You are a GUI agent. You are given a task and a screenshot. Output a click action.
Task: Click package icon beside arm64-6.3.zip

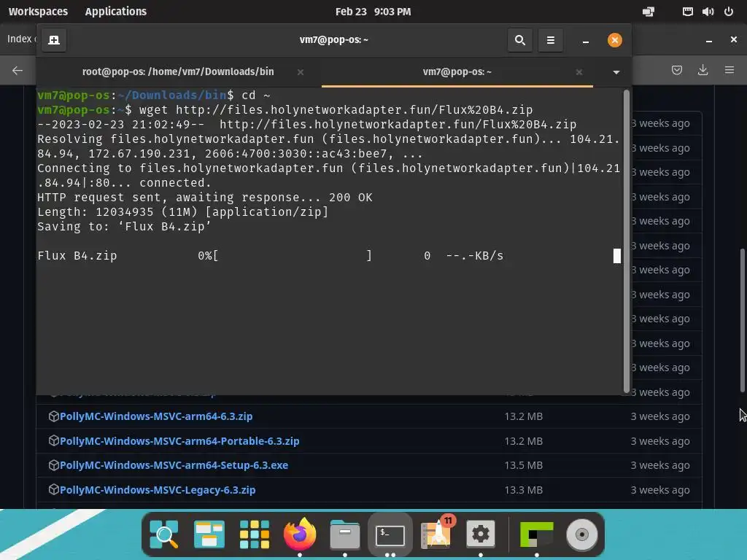[x=54, y=416]
